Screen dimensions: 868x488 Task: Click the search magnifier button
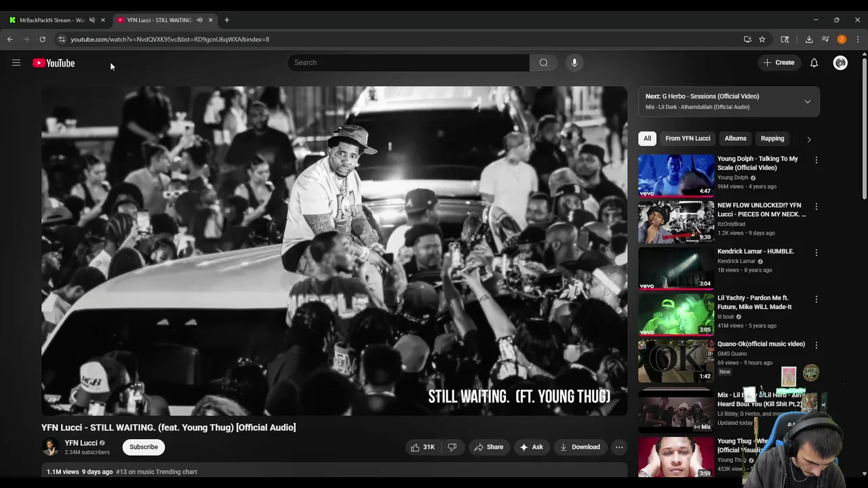click(x=543, y=63)
